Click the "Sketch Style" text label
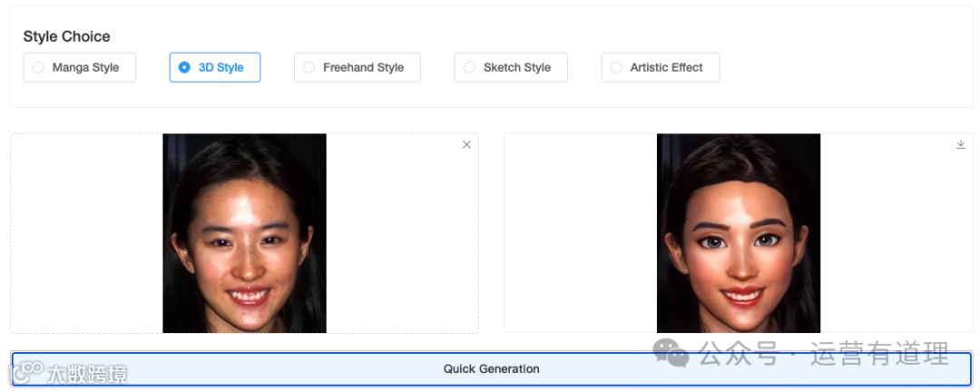This screenshot has height=392, width=980. pyautogui.click(x=516, y=67)
